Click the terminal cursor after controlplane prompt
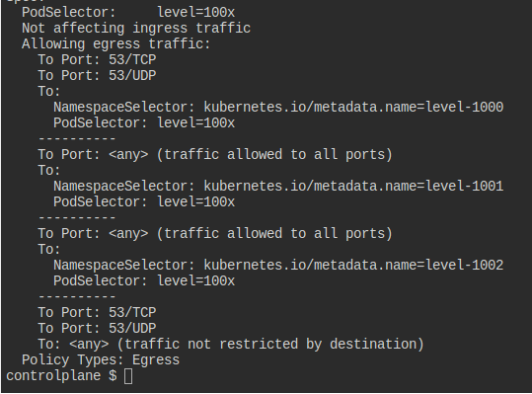The image size is (532, 394). pos(128,376)
